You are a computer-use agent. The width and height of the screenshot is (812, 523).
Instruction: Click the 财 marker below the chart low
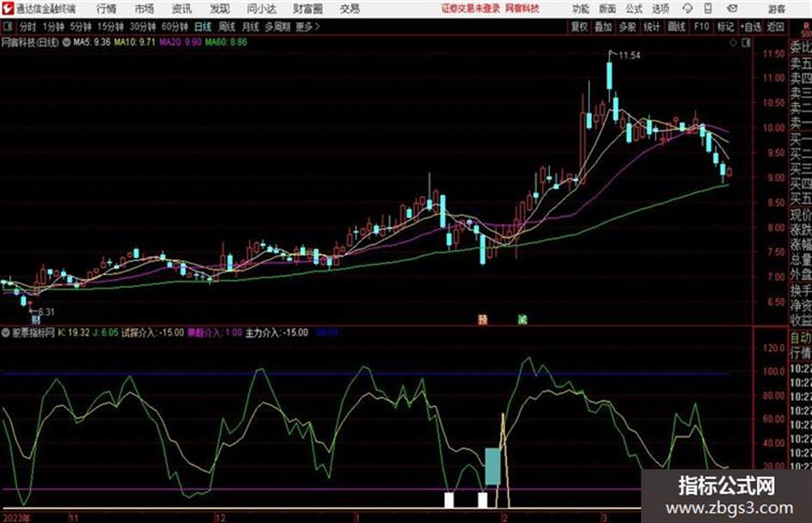tap(36, 320)
